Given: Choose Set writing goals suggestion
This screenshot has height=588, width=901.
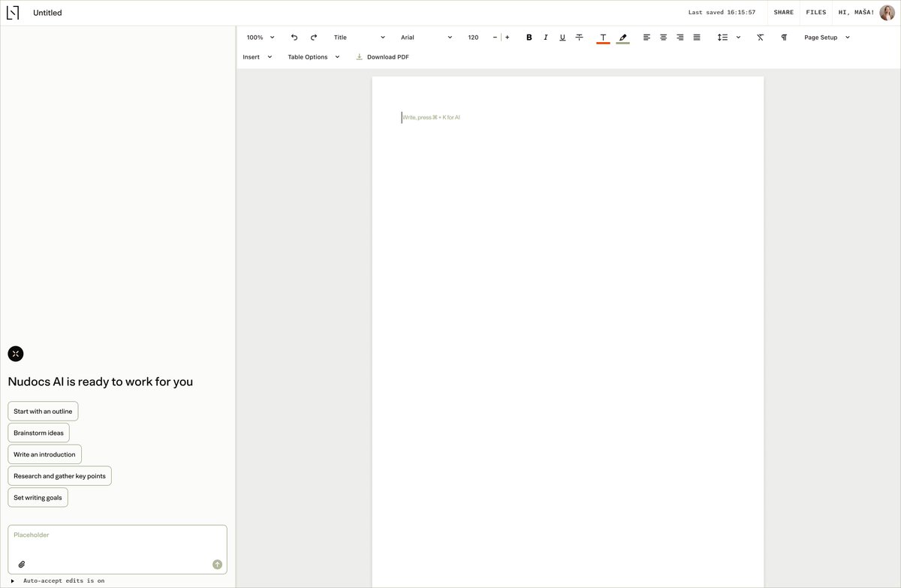Looking at the screenshot, I should (x=38, y=497).
